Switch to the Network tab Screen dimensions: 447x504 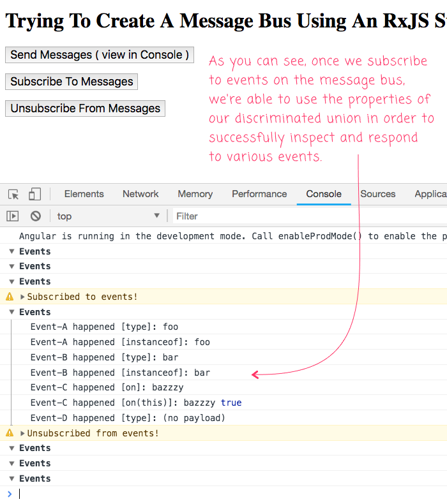coord(140,194)
